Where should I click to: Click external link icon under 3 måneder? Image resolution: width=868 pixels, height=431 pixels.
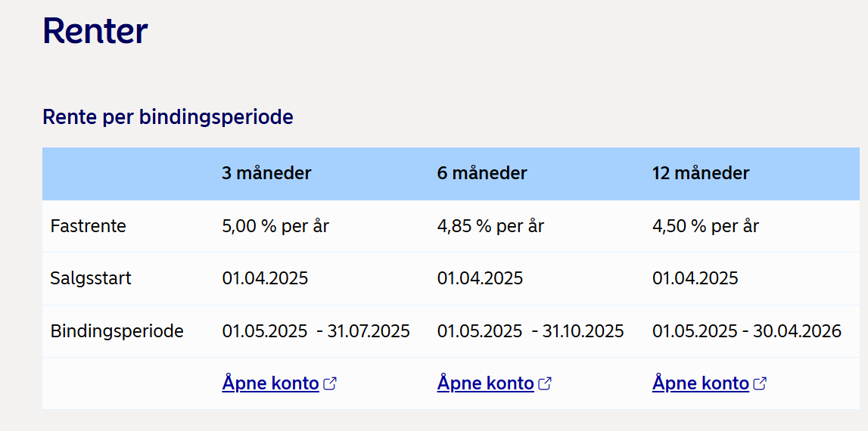(x=330, y=383)
